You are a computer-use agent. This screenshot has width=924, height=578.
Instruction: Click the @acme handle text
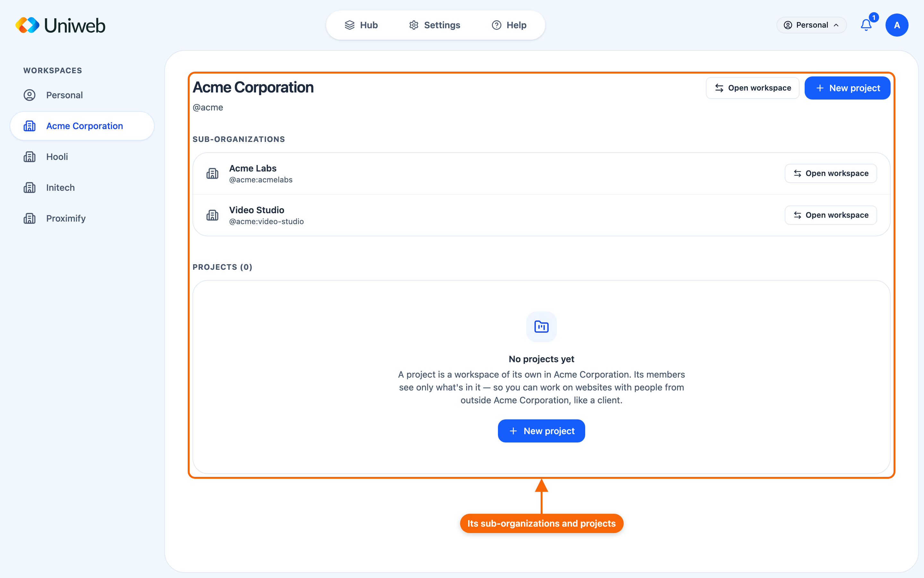click(x=208, y=108)
